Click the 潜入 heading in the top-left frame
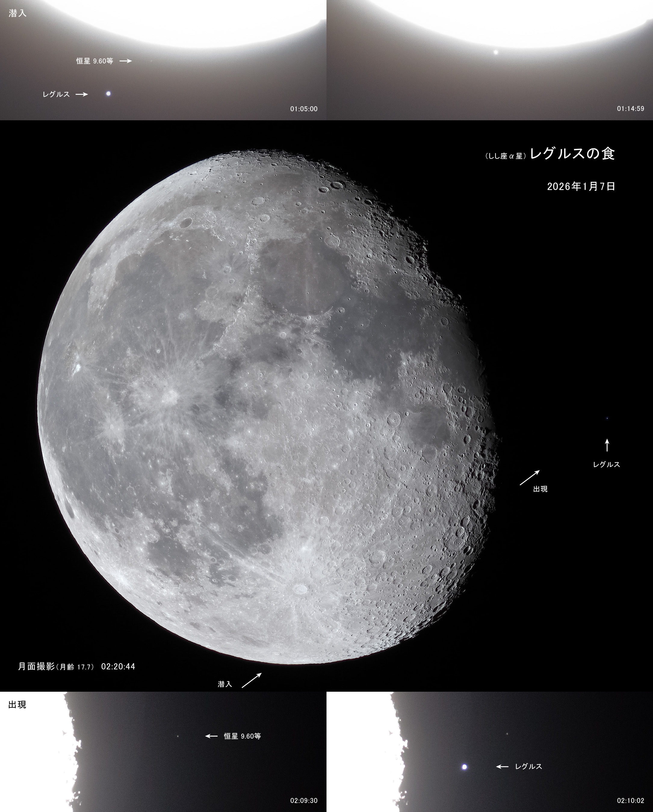The image size is (653, 812). point(17,14)
